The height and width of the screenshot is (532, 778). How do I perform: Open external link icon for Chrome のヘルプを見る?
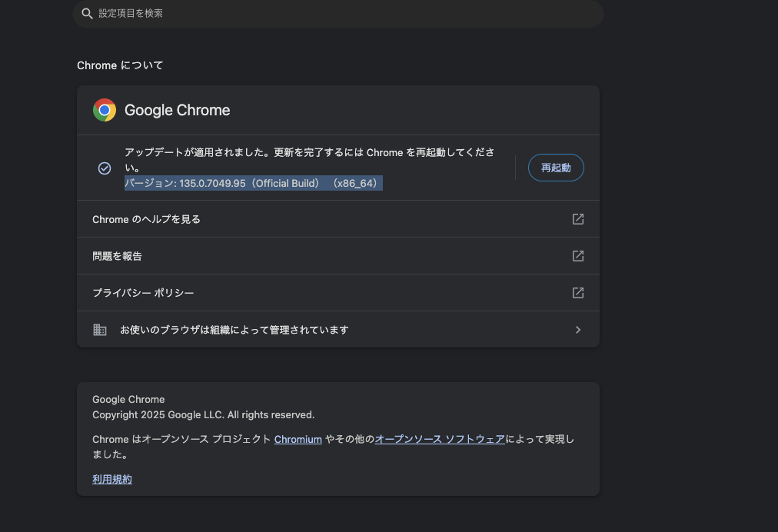(x=578, y=219)
